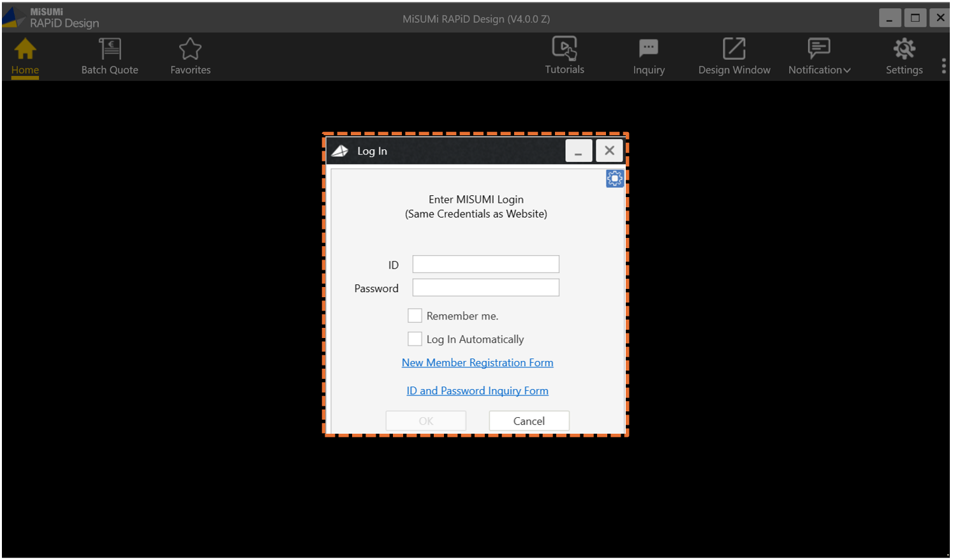Viewport: 953px width, 560px height.
Task: Click the Home icon in toolbar
Action: click(25, 50)
